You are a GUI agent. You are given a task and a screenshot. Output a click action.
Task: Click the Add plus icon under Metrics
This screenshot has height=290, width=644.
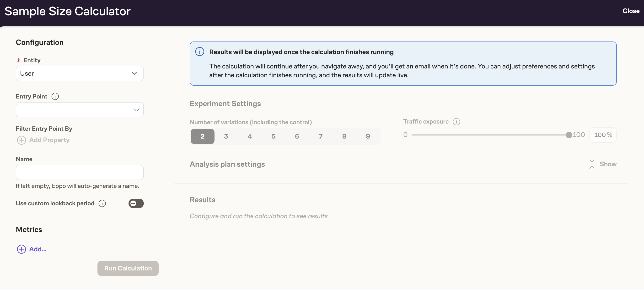(x=21, y=249)
